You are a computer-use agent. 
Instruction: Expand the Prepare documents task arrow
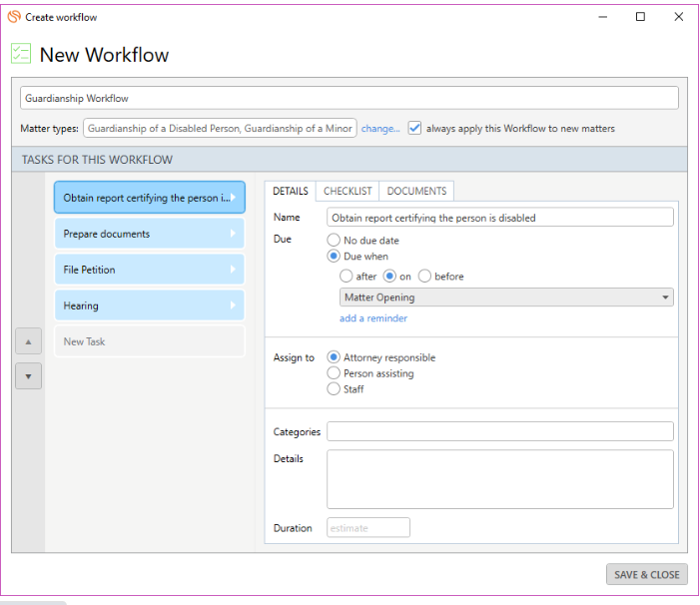tap(233, 234)
